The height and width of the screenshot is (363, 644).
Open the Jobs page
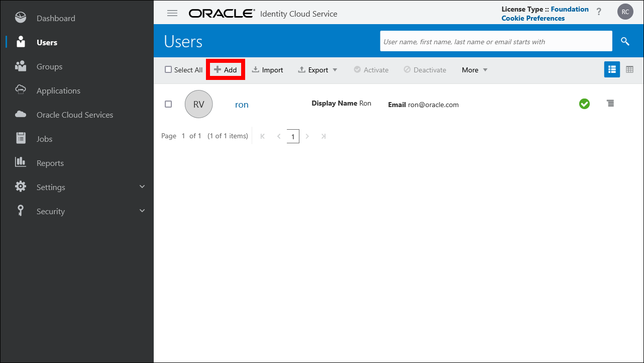[44, 139]
